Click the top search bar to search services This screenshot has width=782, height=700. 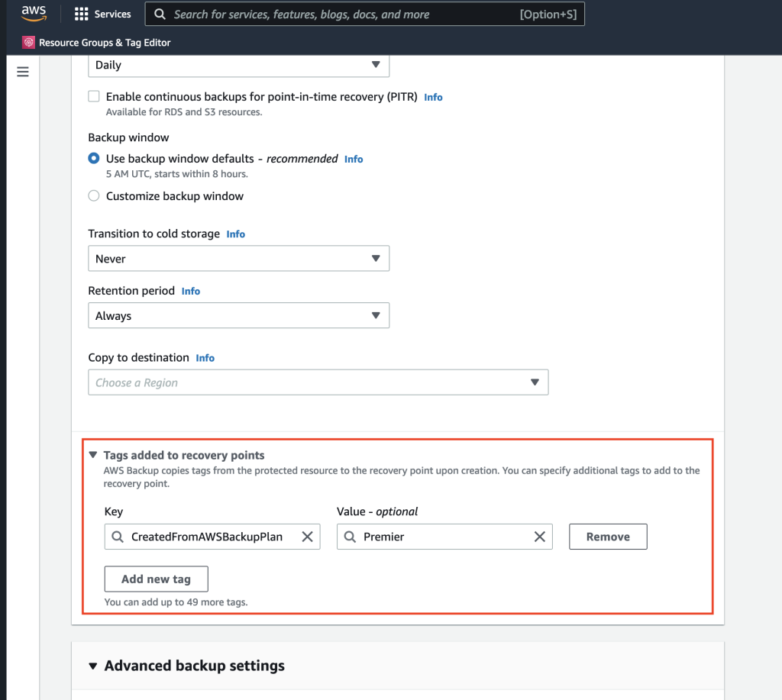[365, 14]
